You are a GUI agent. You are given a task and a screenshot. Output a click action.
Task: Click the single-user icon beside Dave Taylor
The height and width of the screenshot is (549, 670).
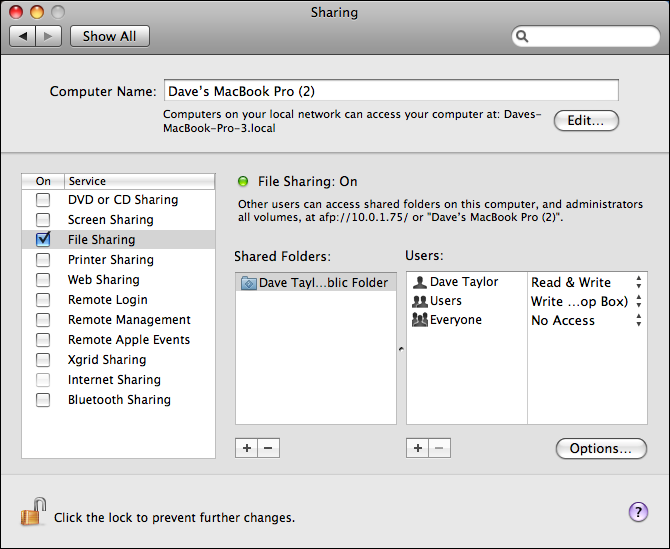[420, 282]
